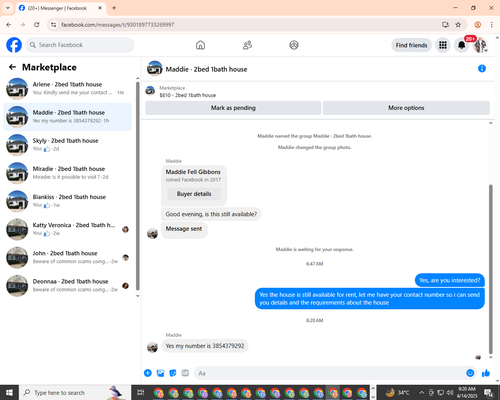Open the account profile picture menu
Image resolution: width=500 pixels, height=400 pixels.
click(480, 45)
